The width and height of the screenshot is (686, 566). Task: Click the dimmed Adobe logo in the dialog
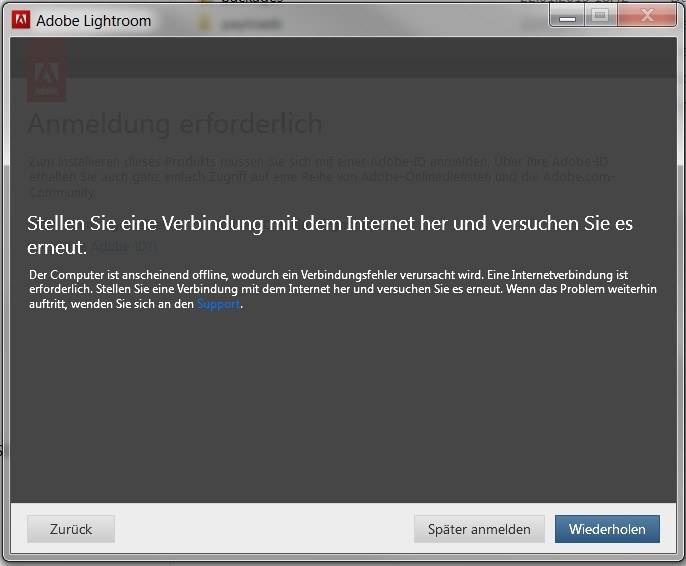43,81
